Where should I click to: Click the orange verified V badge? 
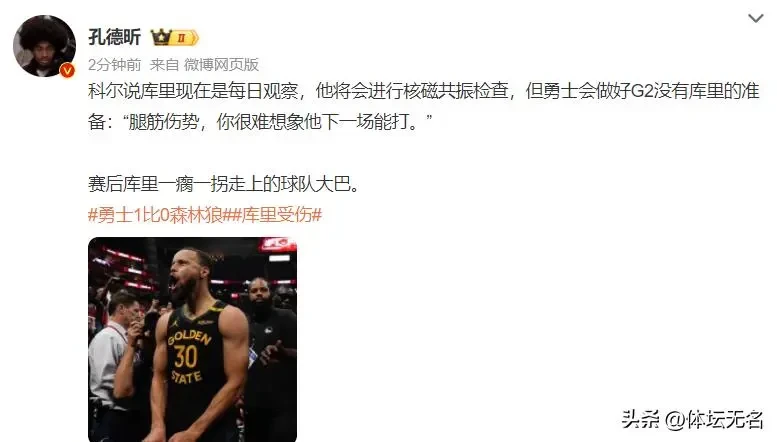pyautogui.click(x=67, y=71)
